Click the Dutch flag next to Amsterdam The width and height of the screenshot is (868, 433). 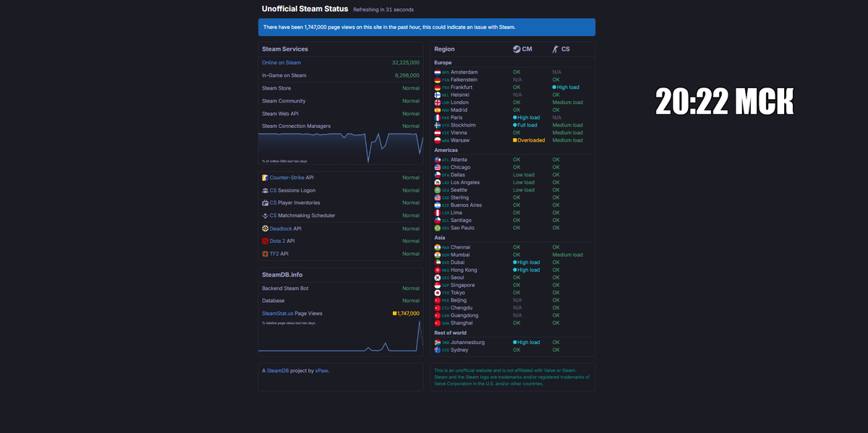438,72
